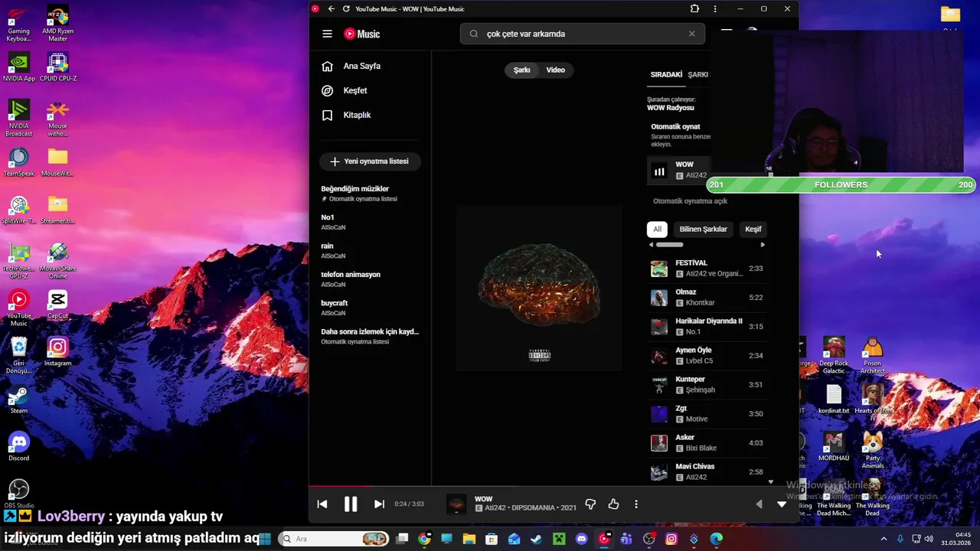Open the No1 playlist
Screen dimensions: 980x551
pos(370,222)
